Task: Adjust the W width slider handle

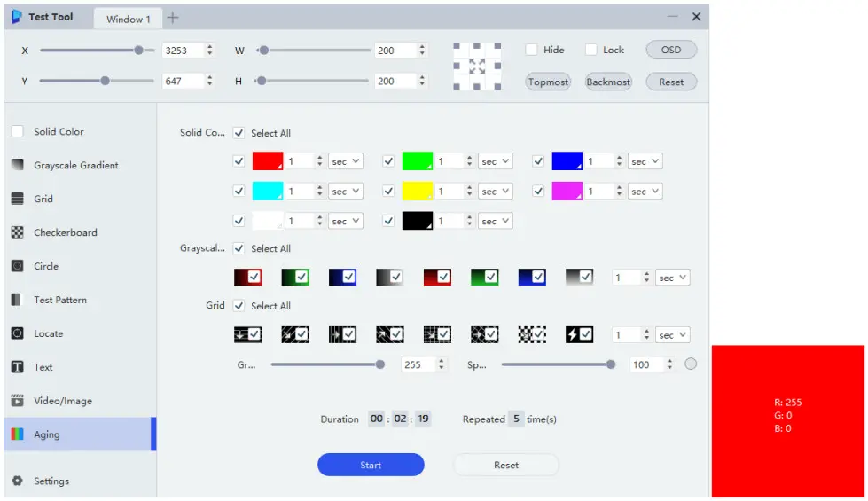Action: 264,51
